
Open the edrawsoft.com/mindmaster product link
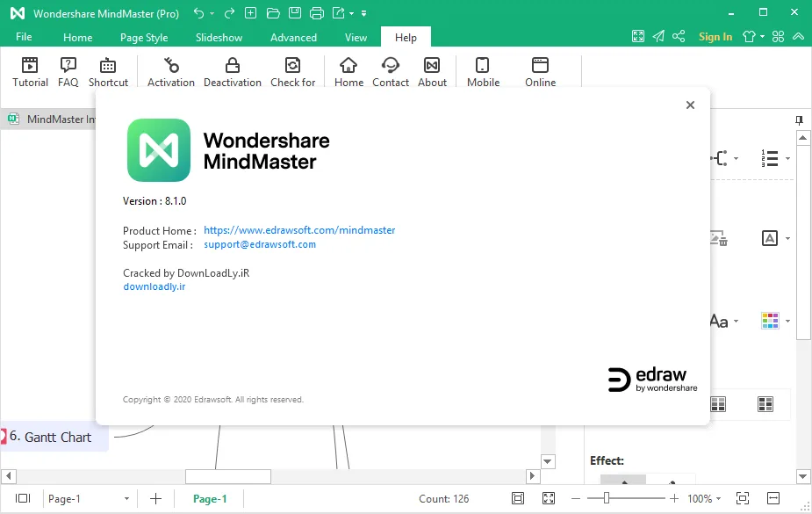[x=299, y=230]
